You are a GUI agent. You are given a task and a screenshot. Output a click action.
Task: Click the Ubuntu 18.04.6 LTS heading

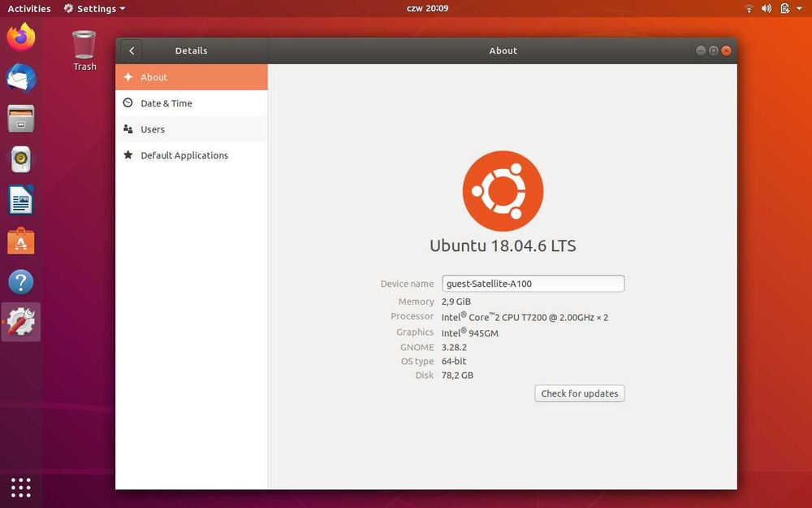503,245
